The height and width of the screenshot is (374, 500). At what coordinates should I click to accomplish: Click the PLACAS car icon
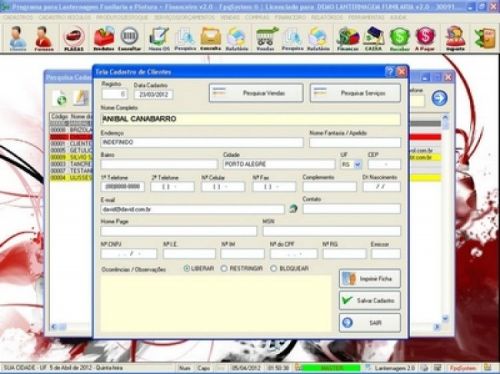(74, 38)
